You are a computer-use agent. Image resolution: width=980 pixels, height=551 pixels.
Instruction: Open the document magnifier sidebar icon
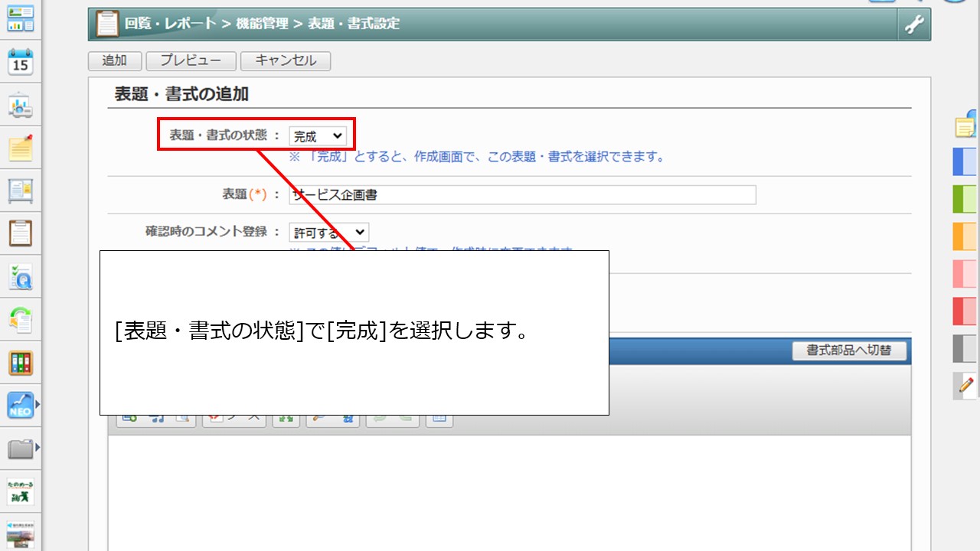[x=21, y=276]
